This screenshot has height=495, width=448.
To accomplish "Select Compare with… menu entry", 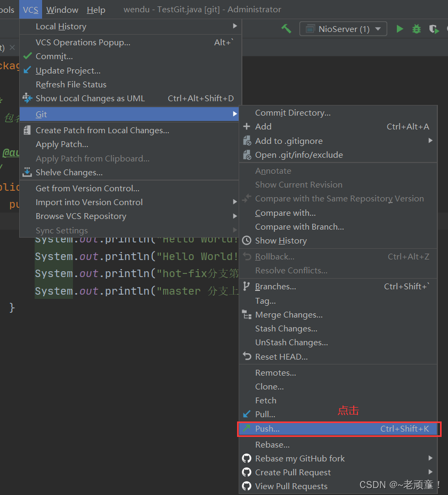I will pos(338,213).
